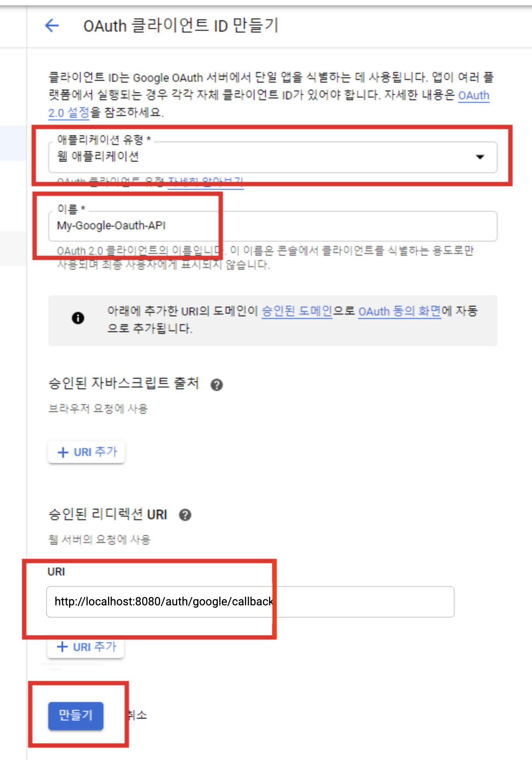Open the OAuth 2.0 설정 link
The height and width of the screenshot is (760, 532).
(x=69, y=113)
